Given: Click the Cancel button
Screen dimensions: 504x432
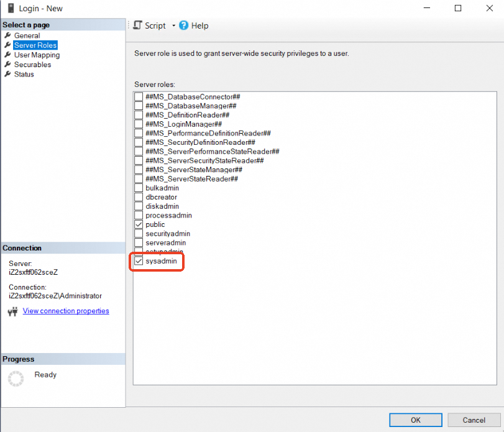Looking at the screenshot, I should [474, 420].
